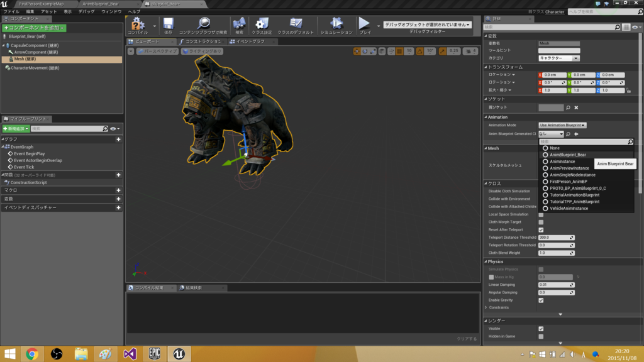Open Chrome from the Windows taskbar
The width and height of the screenshot is (644, 362).
pos(32,354)
